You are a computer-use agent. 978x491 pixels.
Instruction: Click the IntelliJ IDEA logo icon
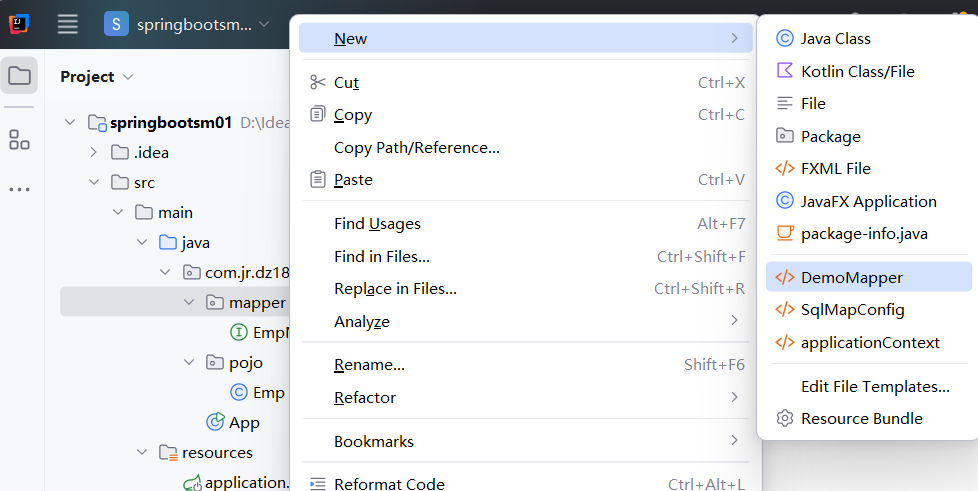[x=19, y=24]
